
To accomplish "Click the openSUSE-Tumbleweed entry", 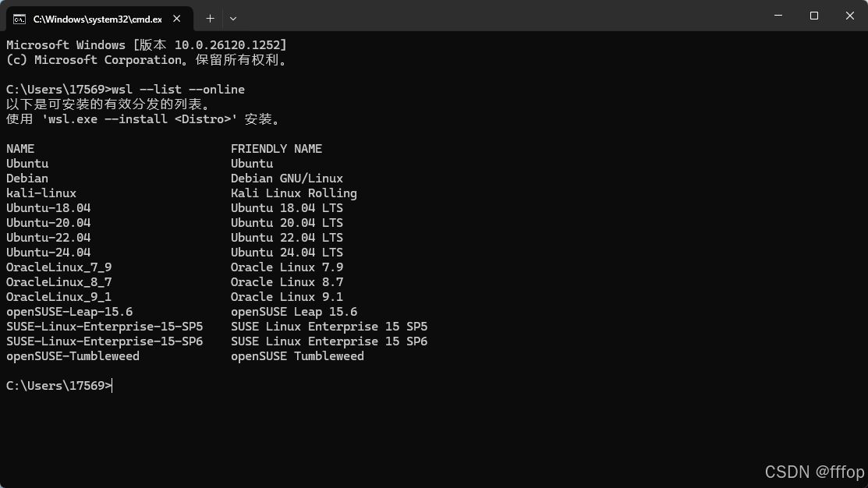I will tap(73, 355).
